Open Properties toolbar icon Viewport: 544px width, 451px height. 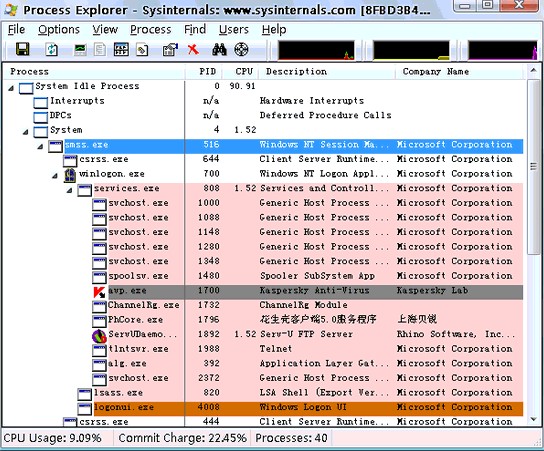[x=170, y=49]
